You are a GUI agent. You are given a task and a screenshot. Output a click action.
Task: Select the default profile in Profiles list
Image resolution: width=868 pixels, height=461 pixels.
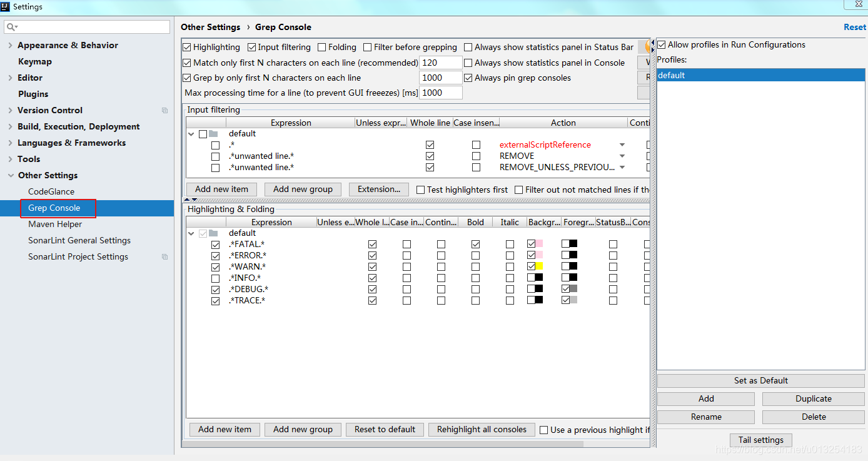point(761,75)
